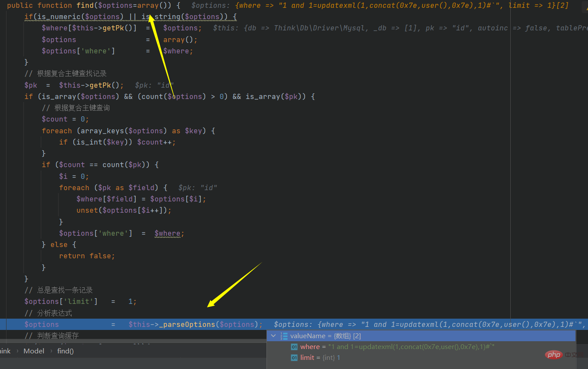Click the inline $this: {db => Think\Db hint
The height and width of the screenshot is (369, 588).
[x=401, y=28]
